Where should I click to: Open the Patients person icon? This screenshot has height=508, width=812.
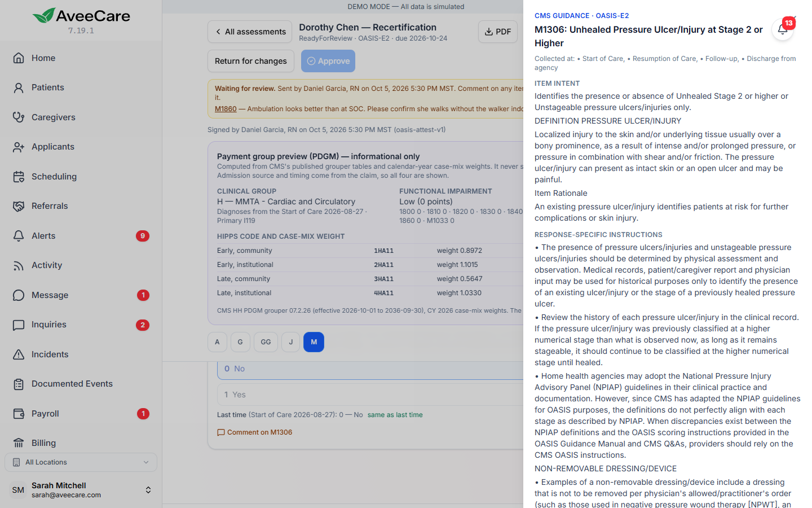[x=19, y=87]
